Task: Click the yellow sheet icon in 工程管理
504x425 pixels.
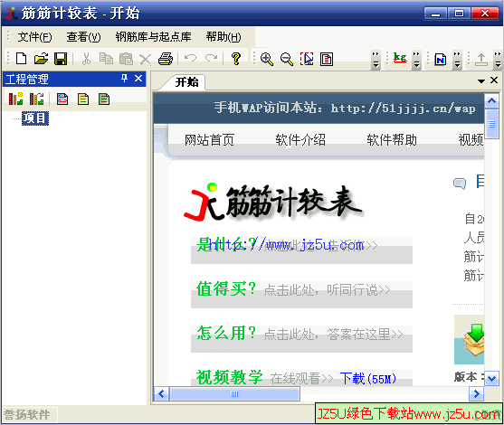Action: point(83,99)
